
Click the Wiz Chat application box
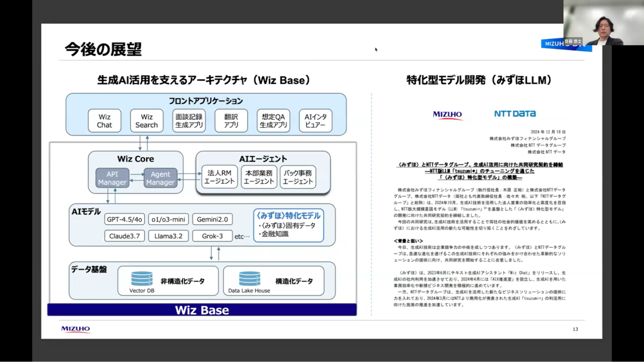point(104,121)
